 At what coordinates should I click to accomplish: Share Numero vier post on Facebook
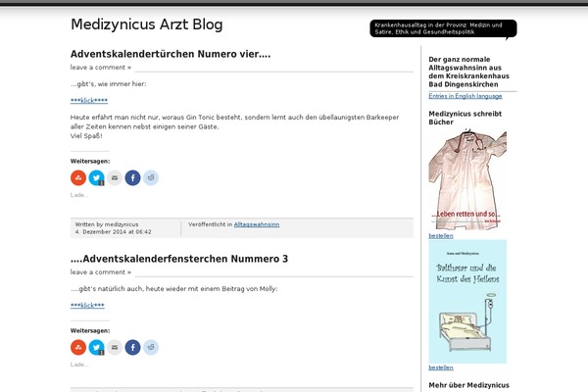(132, 177)
